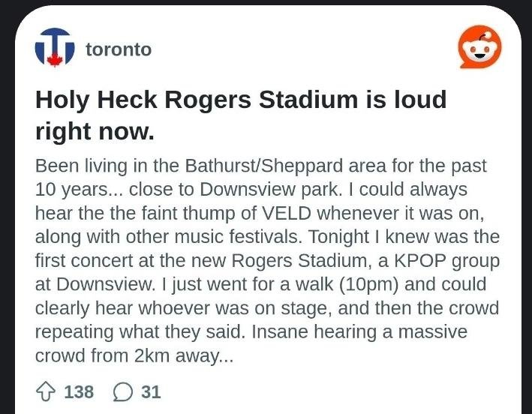The height and width of the screenshot is (414, 532).
Task: Click the Reddit Snoo logo
Action: pos(479,46)
